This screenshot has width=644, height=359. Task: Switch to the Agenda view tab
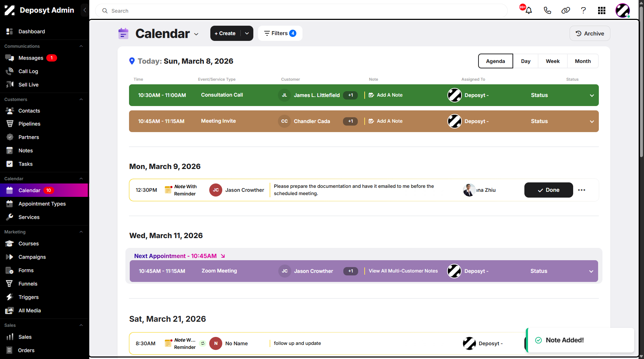[x=495, y=61]
